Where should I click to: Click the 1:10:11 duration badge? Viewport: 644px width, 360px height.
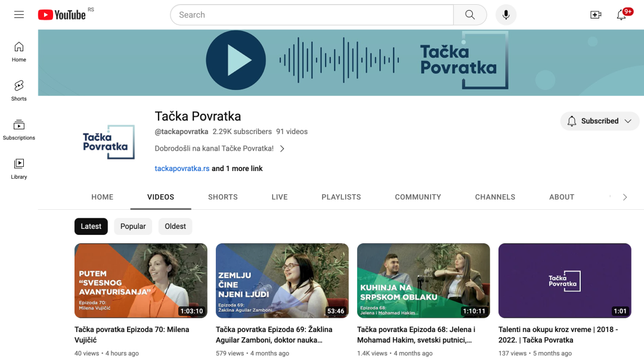point(474,311)
